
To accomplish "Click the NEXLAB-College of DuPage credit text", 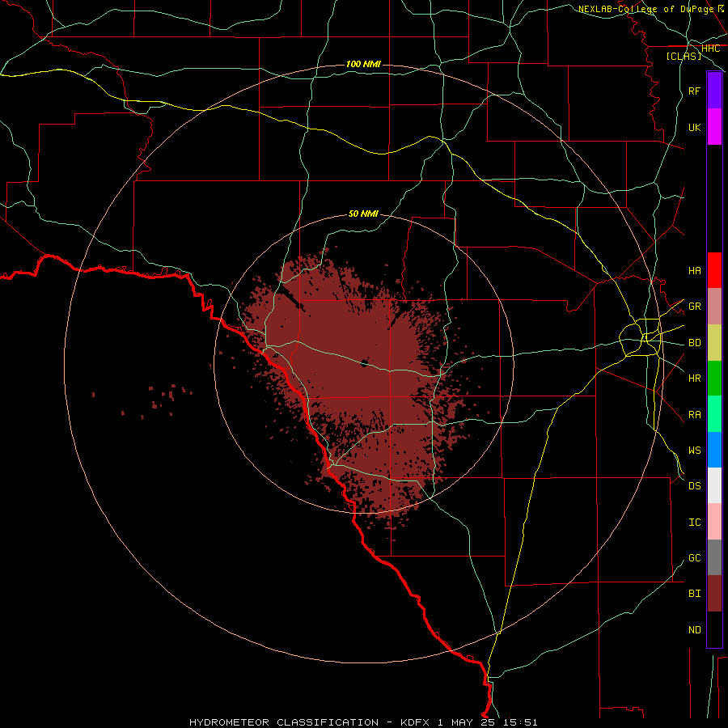I will click(645, 9).
